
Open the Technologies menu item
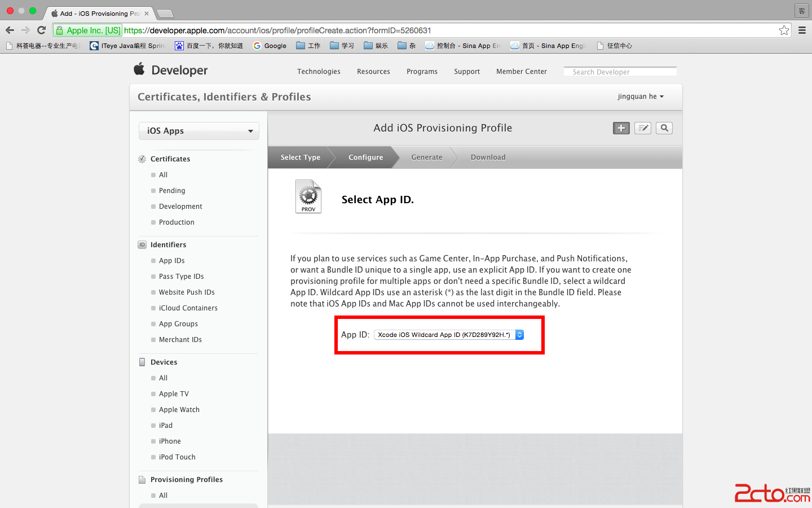coord(319,72)
